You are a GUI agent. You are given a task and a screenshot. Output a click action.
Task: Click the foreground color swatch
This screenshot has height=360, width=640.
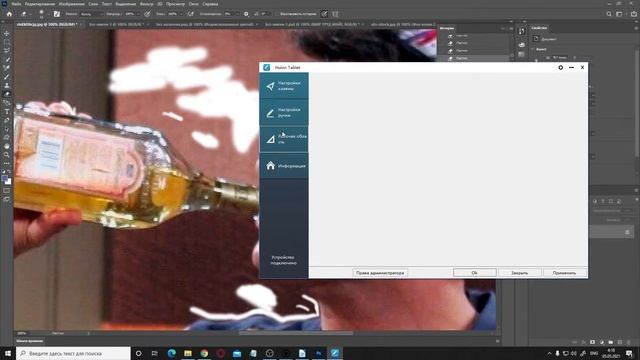[5, 179]
